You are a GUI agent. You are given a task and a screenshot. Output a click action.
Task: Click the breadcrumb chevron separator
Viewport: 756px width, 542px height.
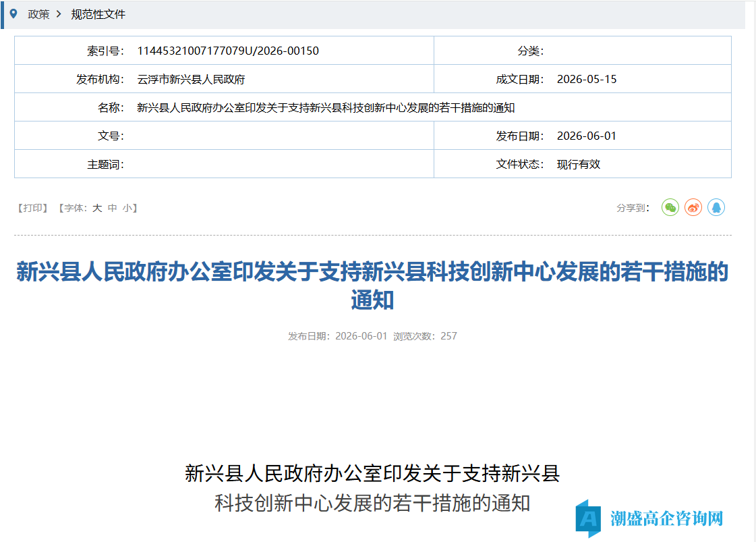pos(59,14)
